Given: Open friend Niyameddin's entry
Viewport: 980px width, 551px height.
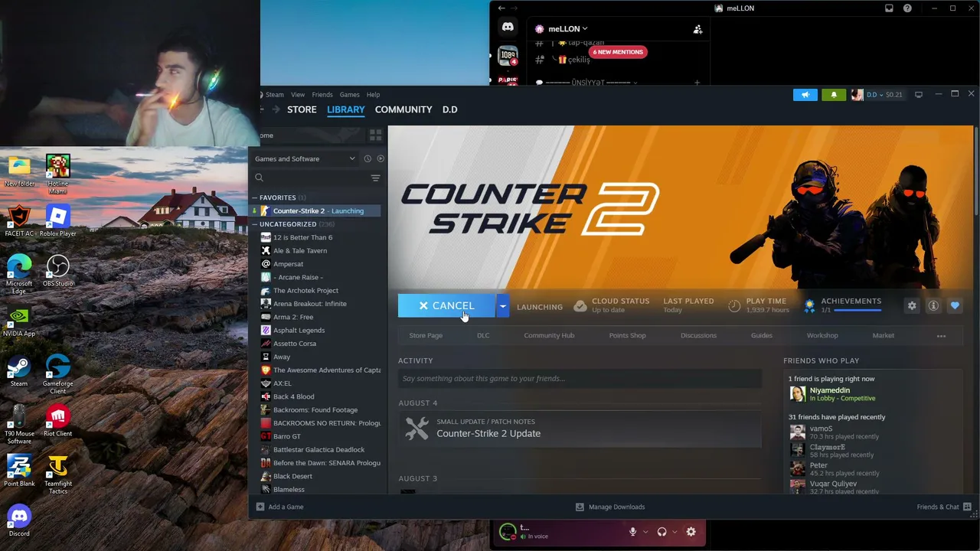Looking at the screenshot, I should (x=873, y=394).
